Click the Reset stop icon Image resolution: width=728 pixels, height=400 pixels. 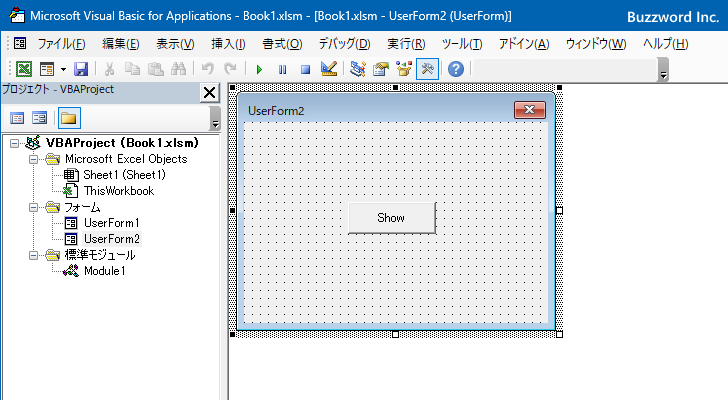[305, 70]
